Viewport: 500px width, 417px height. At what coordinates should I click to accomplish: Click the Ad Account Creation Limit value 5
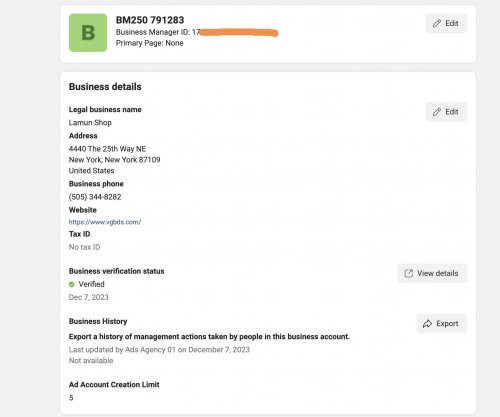71,398
